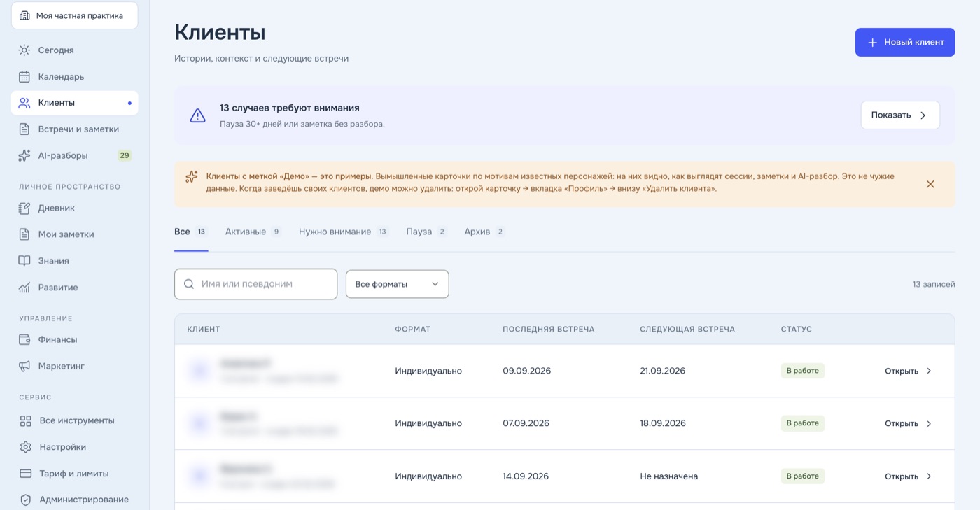Switch to the Все tab

tap(191, 232)
